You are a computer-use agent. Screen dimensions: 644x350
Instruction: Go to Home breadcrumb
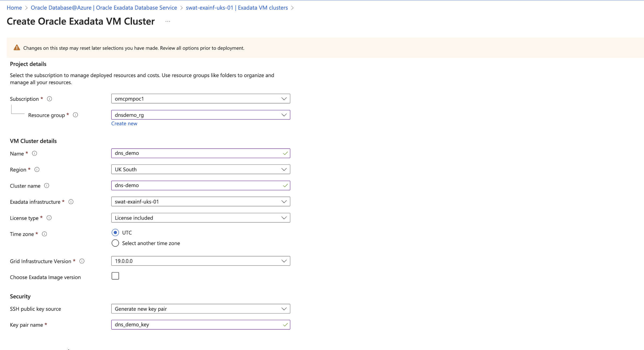[x=14, y=8]
